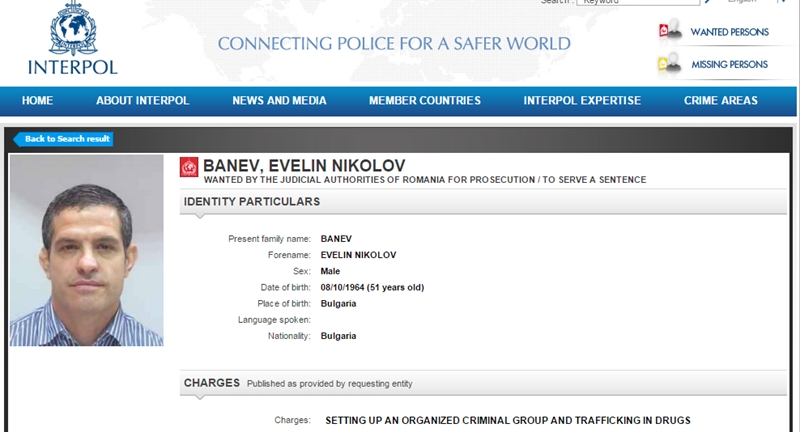Collapse the IDENTITY PARTICULARS section
The image size is (800, 432).
(x=483, y=202)
